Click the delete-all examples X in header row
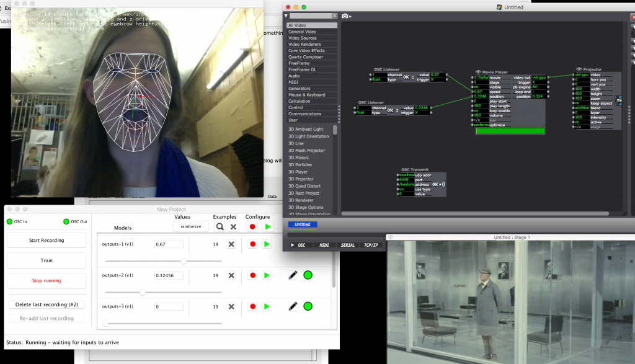Viewport: 635px width, 364px height. pyautogui.click(x=233, y=227)
